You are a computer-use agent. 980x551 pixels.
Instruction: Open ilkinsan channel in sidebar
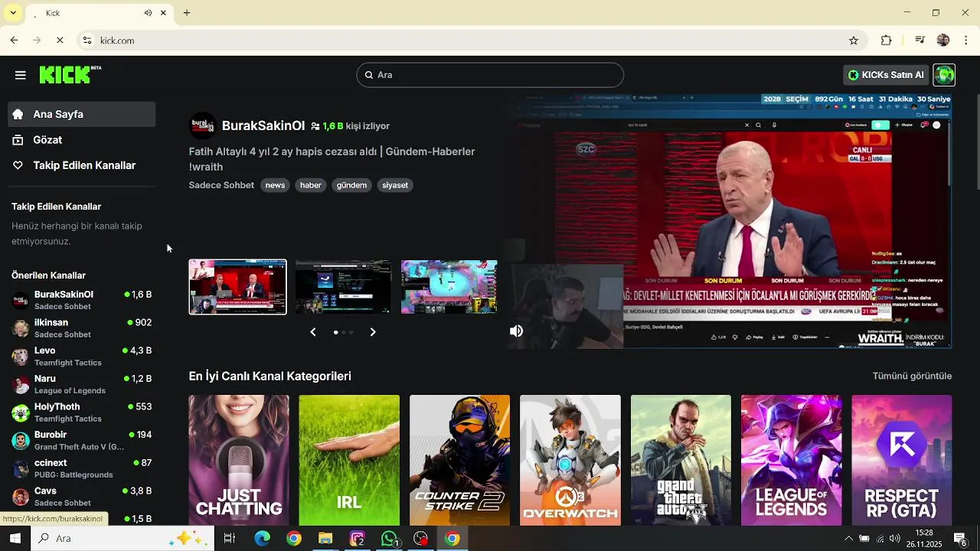tap(81, 328)
